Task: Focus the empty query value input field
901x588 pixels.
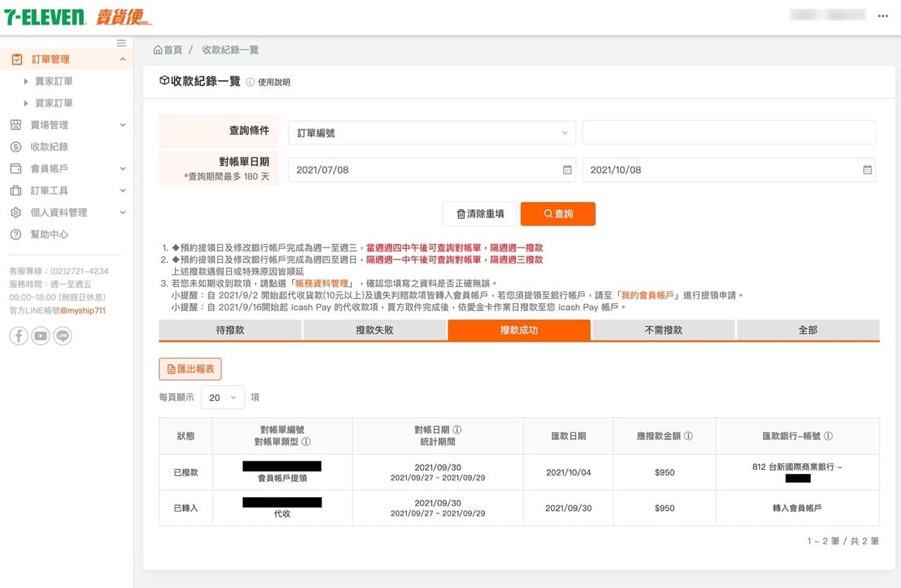Action: pyautogui.click(x=729, y=132)
